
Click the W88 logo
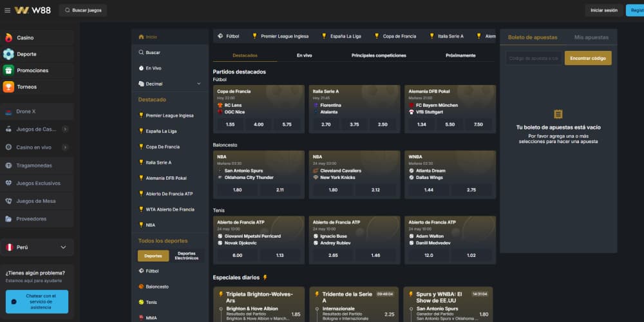[x=33, y=10]
